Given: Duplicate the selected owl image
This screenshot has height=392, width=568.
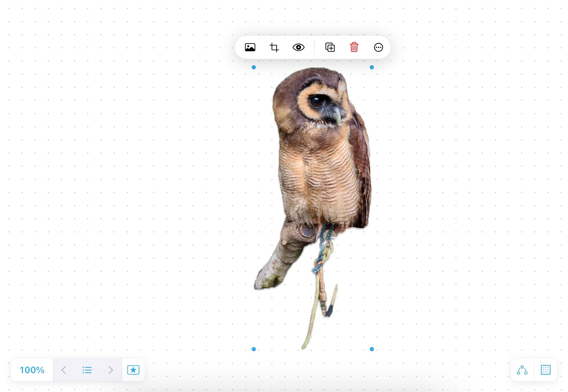Looking at the screenshot, I should click(x=330, y=48).
